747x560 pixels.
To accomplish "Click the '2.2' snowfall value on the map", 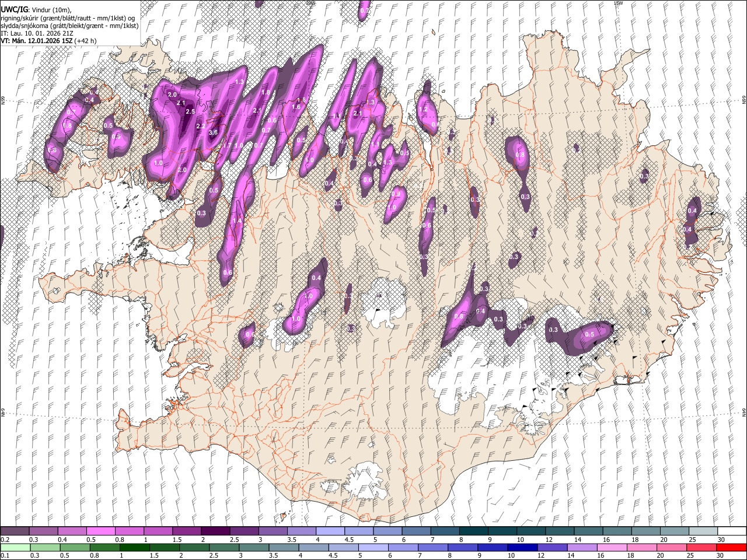I will tap(201, 126).
